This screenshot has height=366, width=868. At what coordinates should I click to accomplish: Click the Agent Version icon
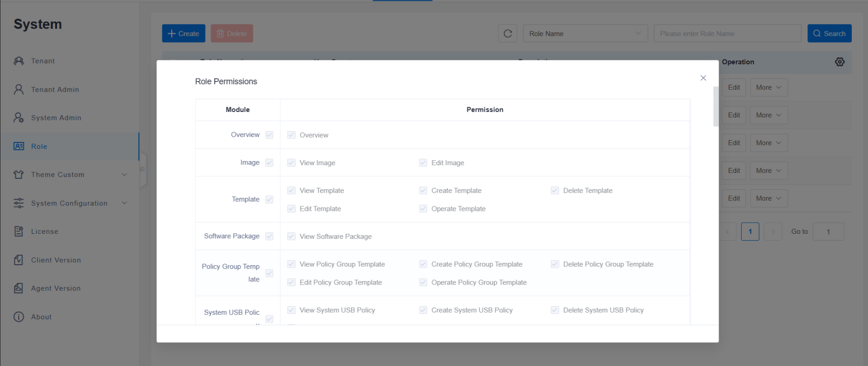coord(19,288)
